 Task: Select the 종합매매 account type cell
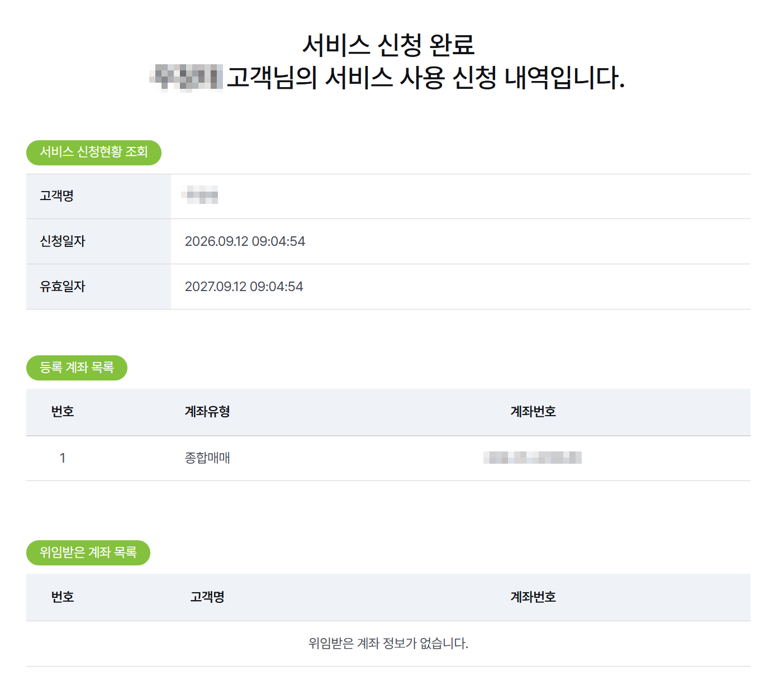207,458
